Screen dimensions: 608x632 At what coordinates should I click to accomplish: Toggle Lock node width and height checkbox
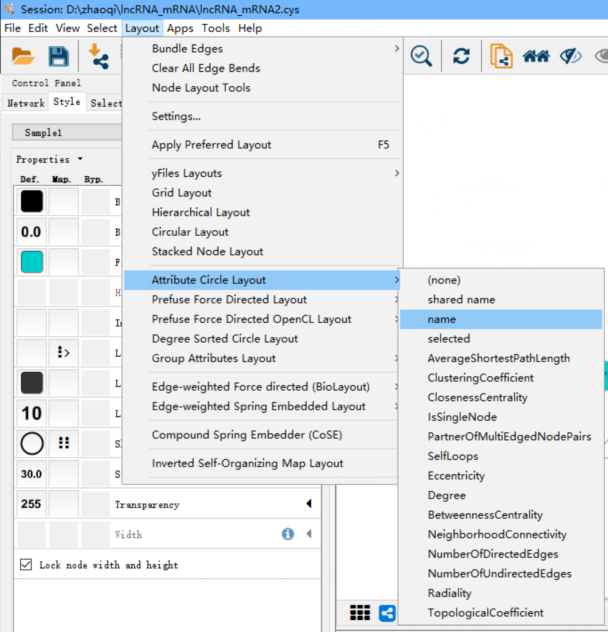pyautogui.click(x=26, y=565)
